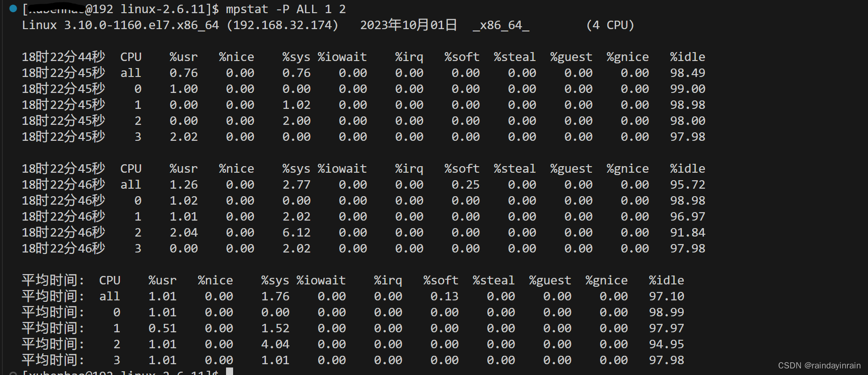The height and width of the screenshot is (375, 868).
Task: Select average idle value 97.10
Action: click(x=666, y=296)
